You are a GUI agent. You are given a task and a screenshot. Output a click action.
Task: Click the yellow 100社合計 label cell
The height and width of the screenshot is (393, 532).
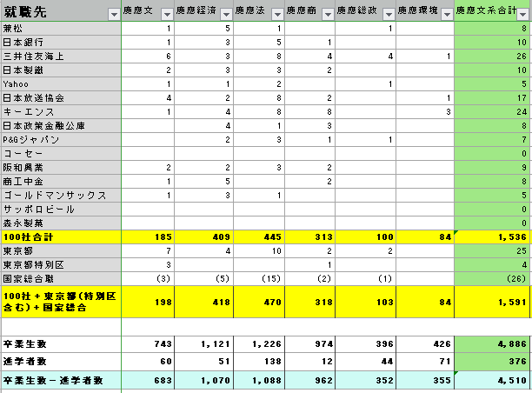click(x=60, y=237)
